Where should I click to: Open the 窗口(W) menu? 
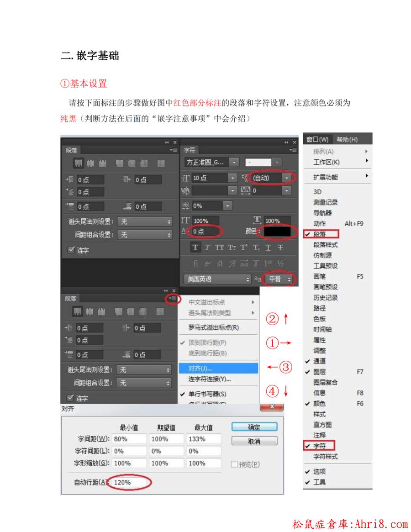318,139
